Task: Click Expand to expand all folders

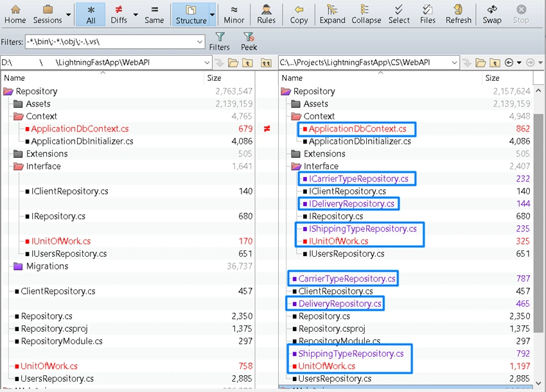Action: tap(332, 14)
